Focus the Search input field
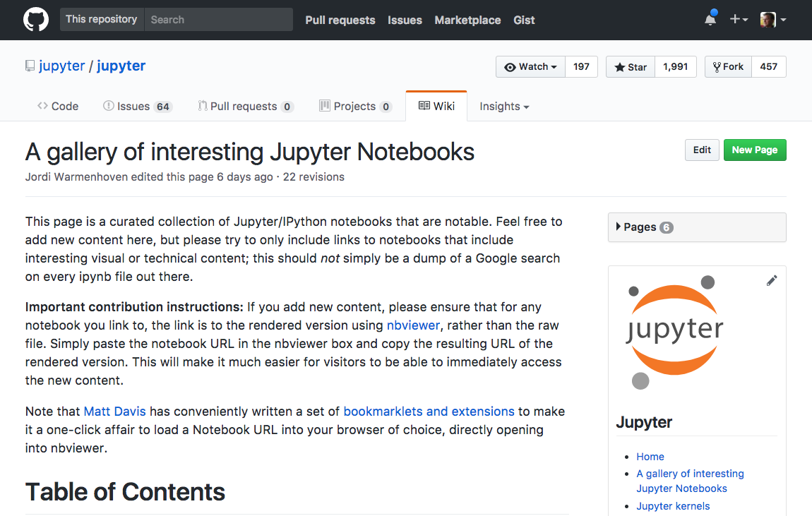The height and width of the screenshot is (516, 812). coord(219,19)
